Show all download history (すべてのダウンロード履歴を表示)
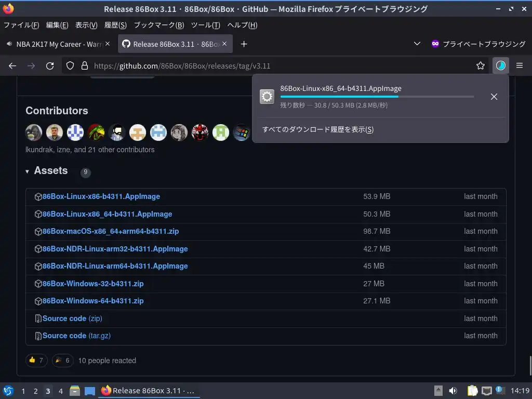The height and width of the screenshot is (399, 532). coord(318,129)
